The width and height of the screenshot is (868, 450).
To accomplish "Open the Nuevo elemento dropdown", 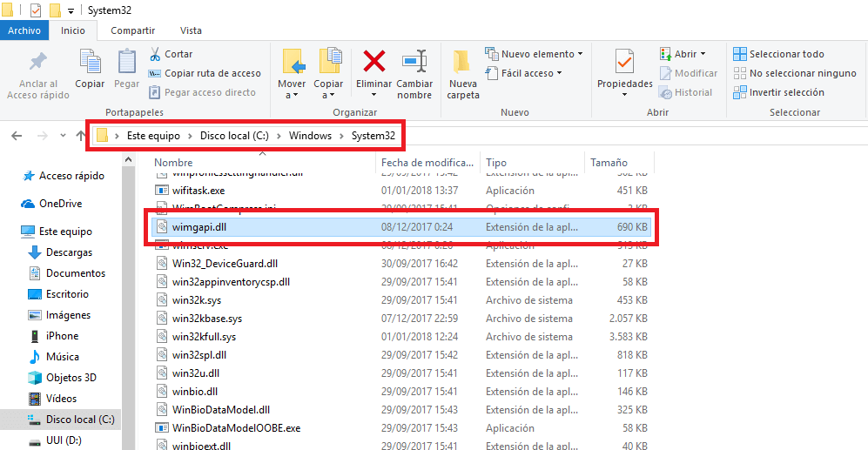I will click(x=534, y=54).
